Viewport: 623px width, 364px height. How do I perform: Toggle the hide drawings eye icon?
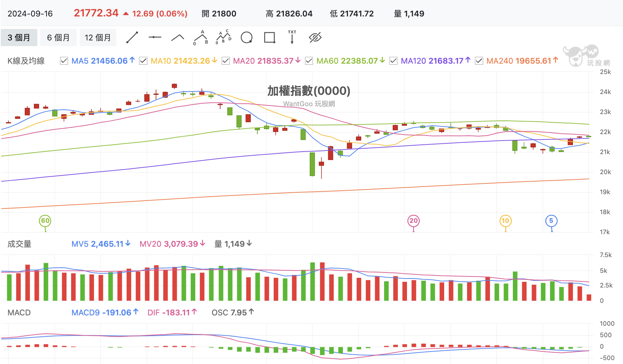315,38
